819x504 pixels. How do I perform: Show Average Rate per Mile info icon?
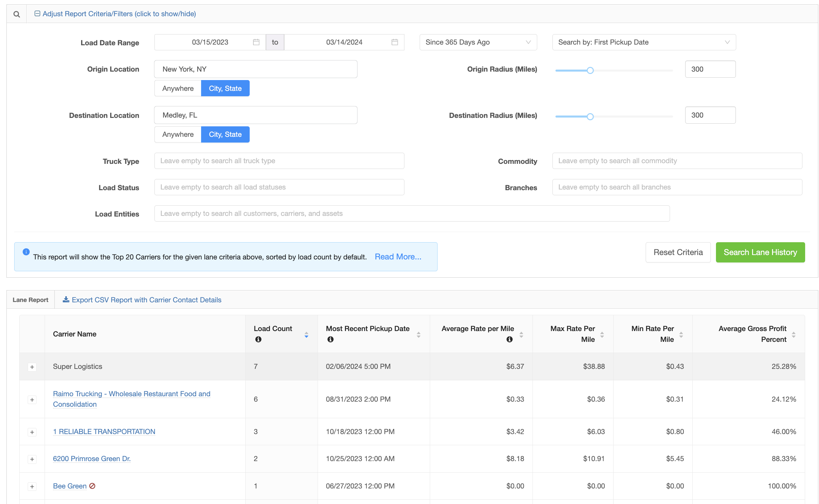[510, 339]
